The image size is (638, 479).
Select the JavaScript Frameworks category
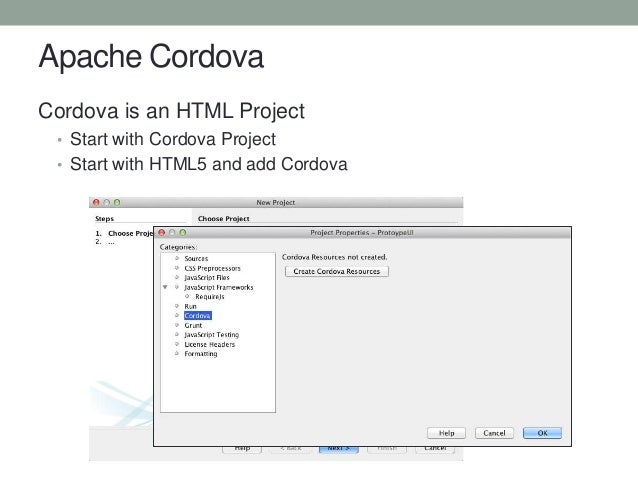click(x=218, y=287)
